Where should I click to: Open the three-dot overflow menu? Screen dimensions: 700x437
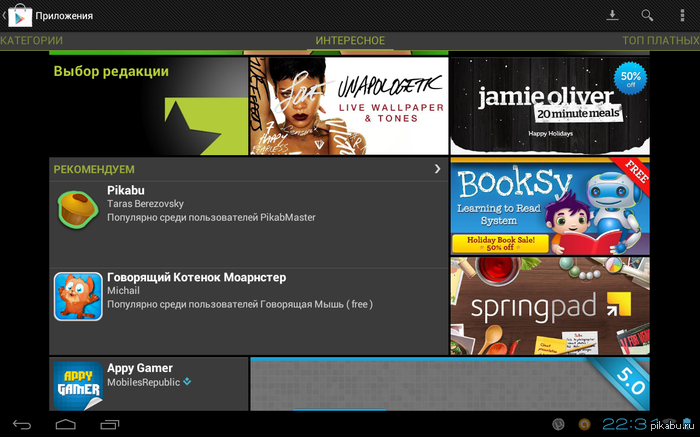[x=682, y=16]
